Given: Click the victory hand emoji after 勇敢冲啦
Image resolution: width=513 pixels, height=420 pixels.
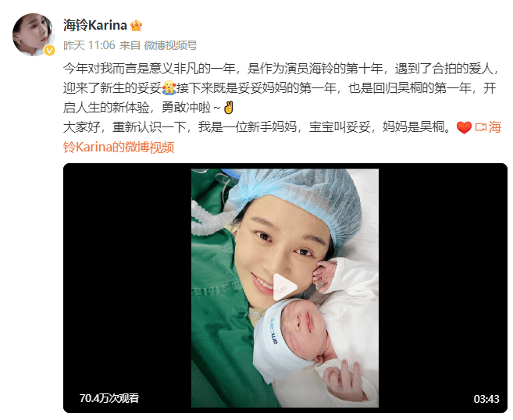Looking at the screenshot, I should tap(228, 108).
